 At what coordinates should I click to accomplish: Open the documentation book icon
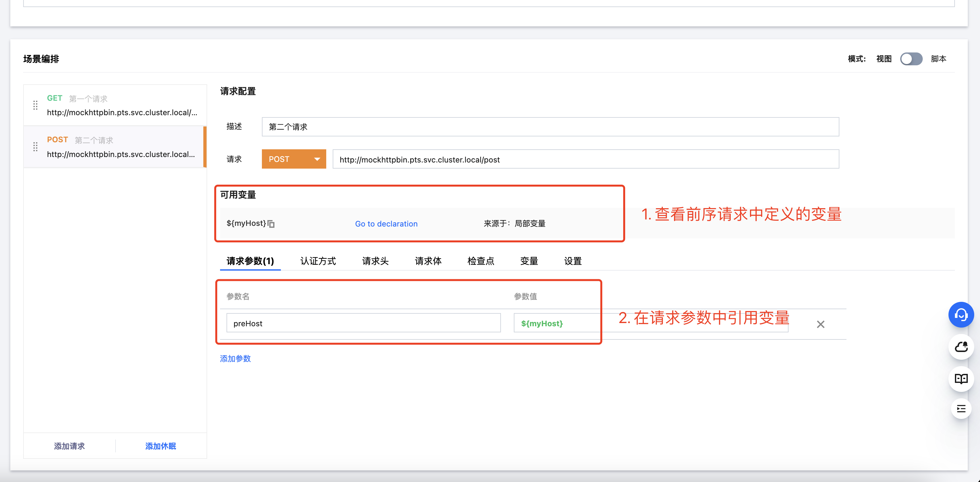pyautogui.click(x=961, y=378)
